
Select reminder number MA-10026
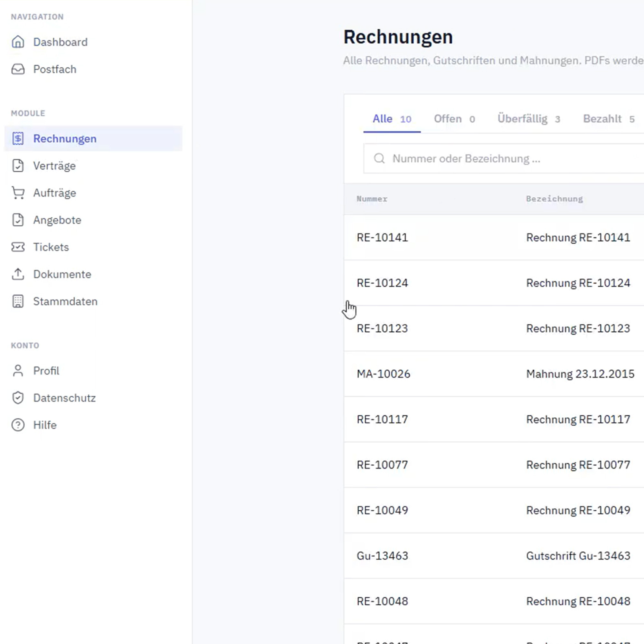[x=383, y=374]
